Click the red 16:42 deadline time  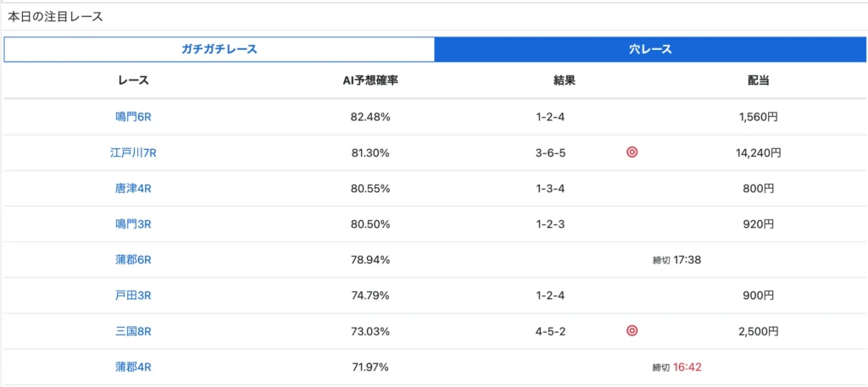[x=687, y=367]
